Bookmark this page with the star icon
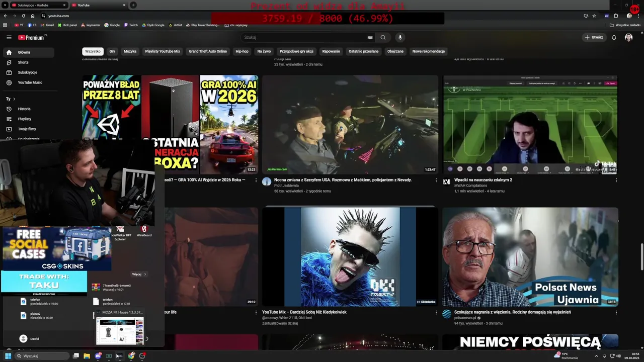 click(594, 16)
